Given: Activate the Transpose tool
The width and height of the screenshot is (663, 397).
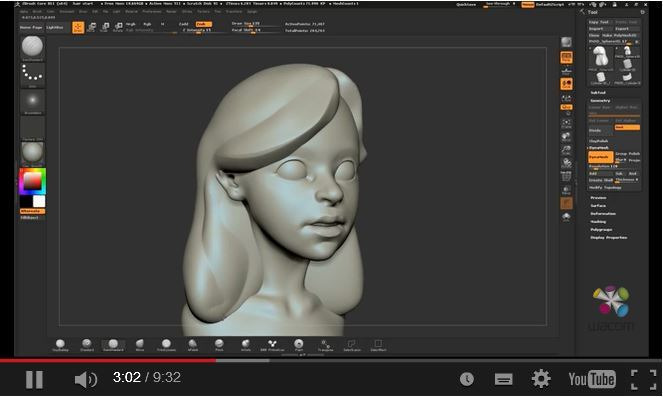Looking at the screenshot, I should point(325,345).
